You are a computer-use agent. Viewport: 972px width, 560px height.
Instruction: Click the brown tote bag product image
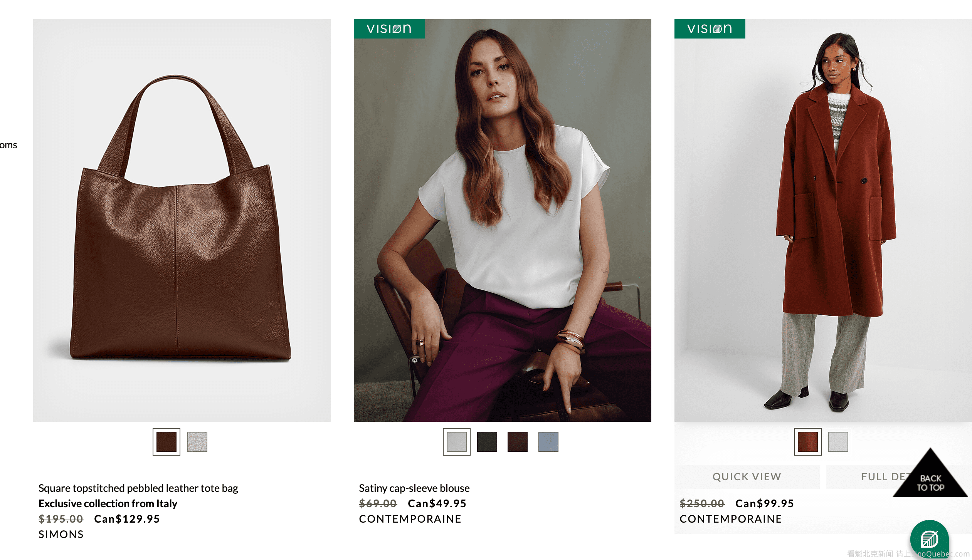182,220
